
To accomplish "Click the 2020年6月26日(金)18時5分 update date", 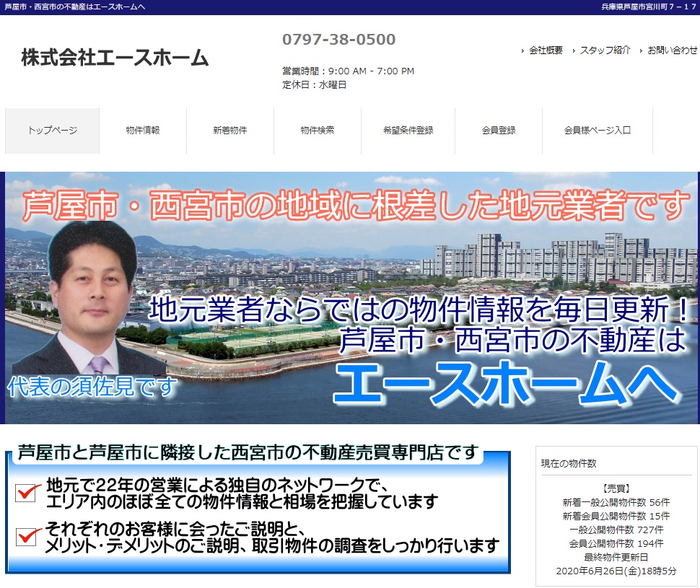I will [x=616, y=571].
